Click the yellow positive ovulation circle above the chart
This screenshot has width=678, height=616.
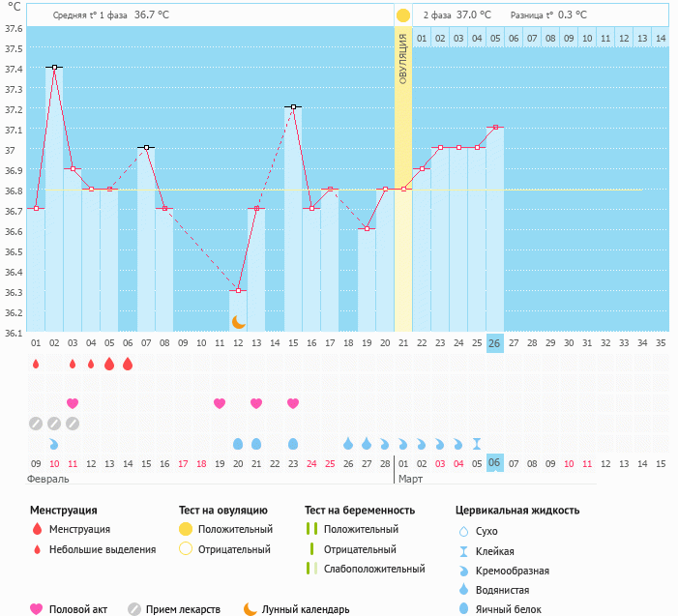pyautogui.click(x=403, y=15)
